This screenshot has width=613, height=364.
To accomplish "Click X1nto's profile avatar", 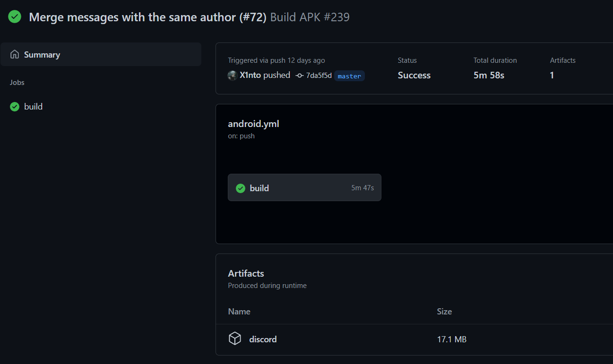I will (232, 76).
